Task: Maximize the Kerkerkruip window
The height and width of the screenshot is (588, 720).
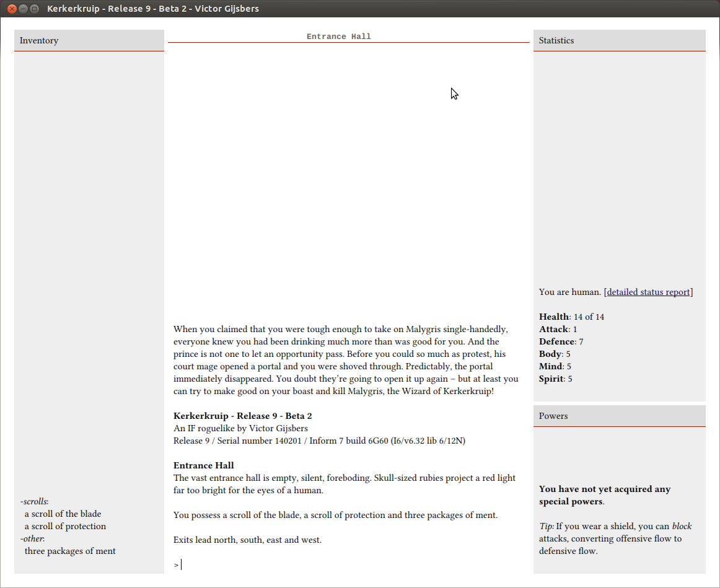Action: coord(35,9)
